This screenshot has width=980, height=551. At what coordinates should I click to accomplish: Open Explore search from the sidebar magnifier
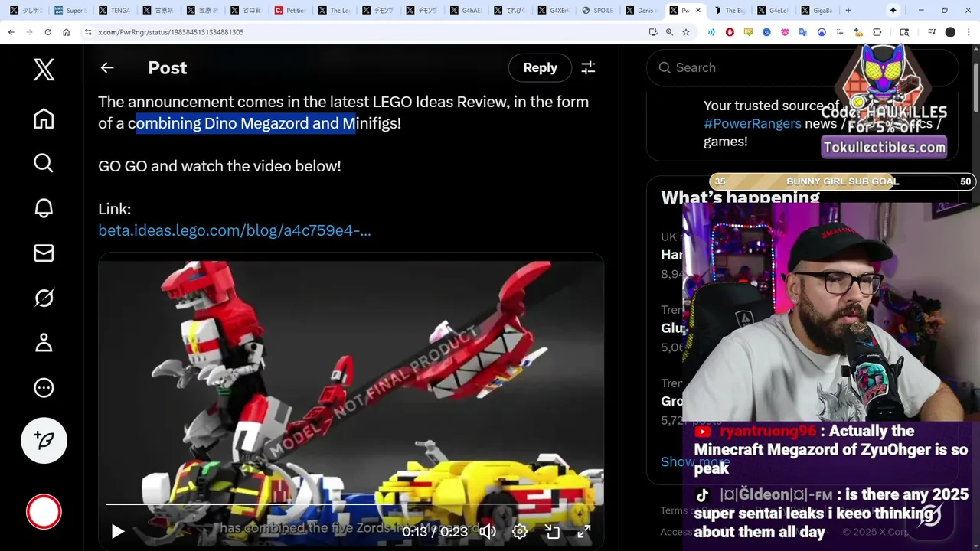(44, 163)
